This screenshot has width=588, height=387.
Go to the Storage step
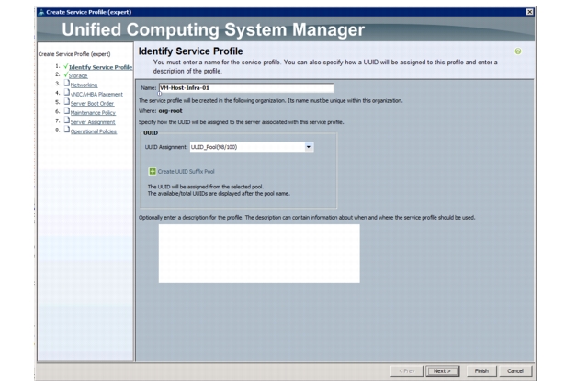click(78, 75)
